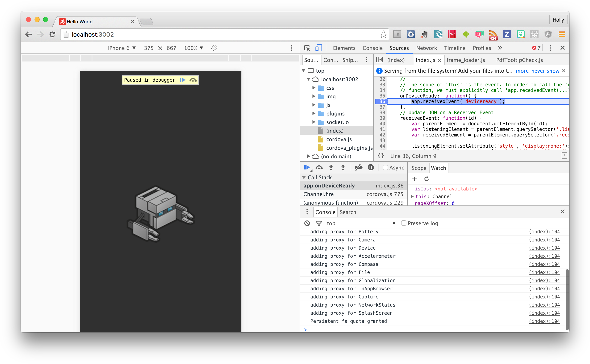Viewport: 590px width, 364px height.
Task: Click never show link
Action: pos(545,70)
